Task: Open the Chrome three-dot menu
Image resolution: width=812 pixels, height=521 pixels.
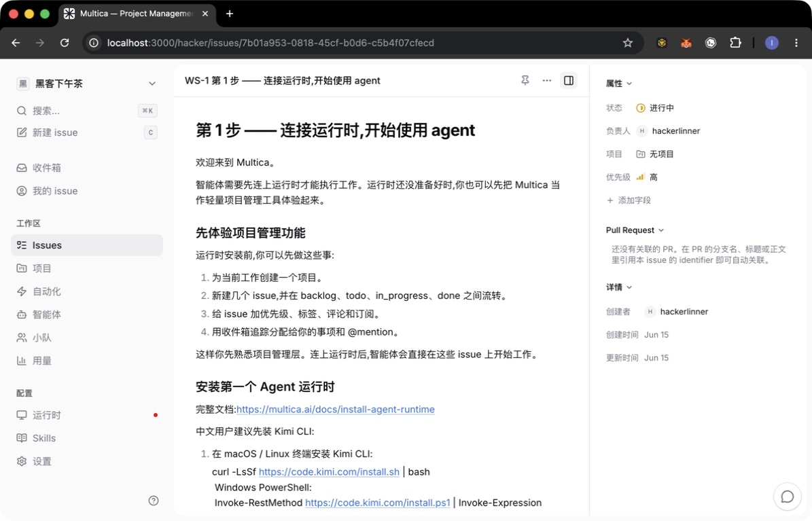Action: 796,43
